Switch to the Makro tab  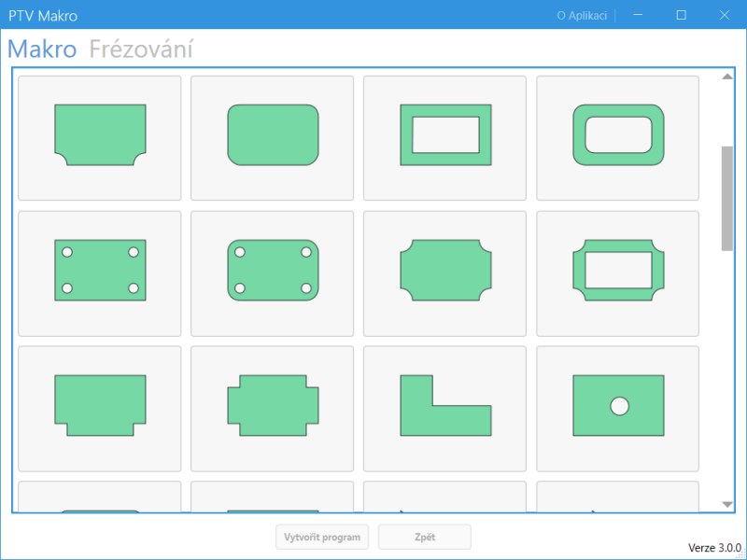42,49
